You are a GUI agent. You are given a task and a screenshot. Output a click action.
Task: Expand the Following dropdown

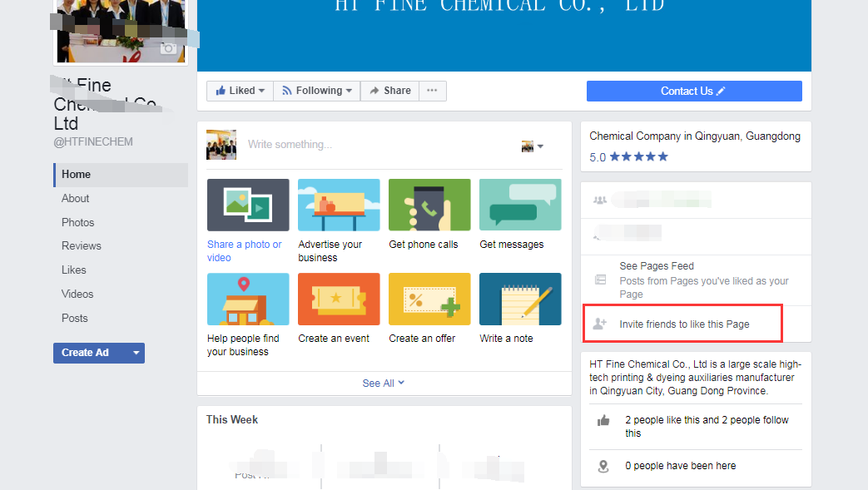click(x=317, y=91)
